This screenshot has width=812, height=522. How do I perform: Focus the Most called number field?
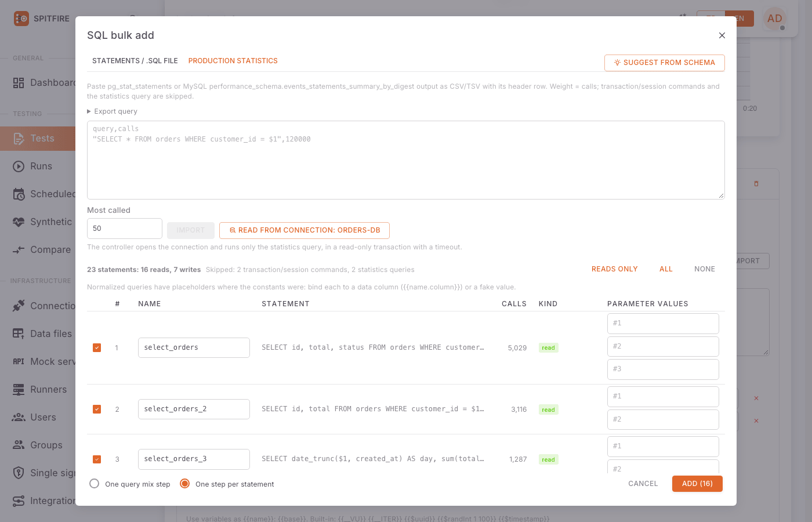tap(125, 229)
